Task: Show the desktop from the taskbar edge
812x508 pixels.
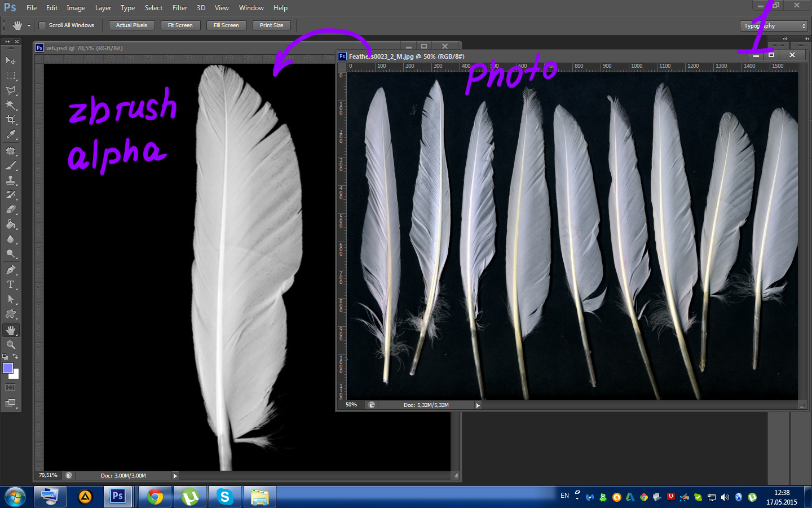Action: 807,497
